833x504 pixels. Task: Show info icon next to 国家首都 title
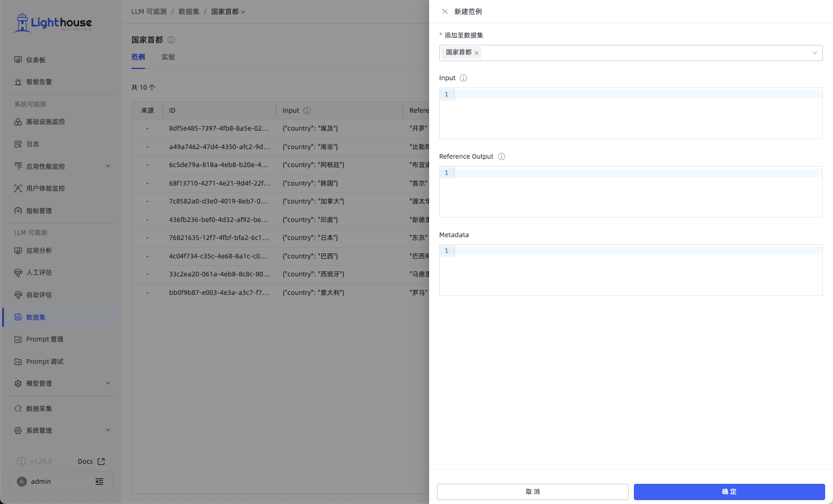(171, 40)
